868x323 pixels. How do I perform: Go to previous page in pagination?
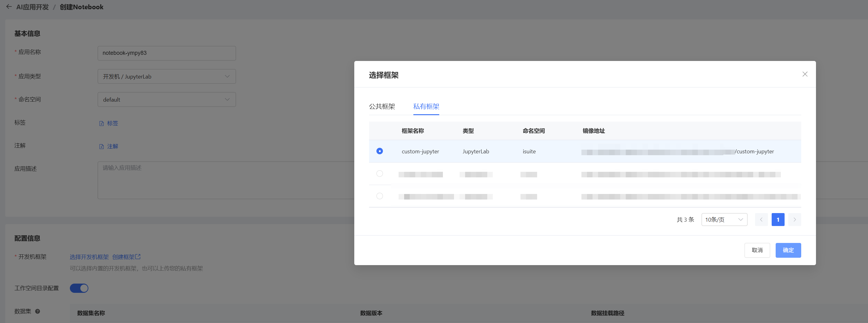[761, 220]
